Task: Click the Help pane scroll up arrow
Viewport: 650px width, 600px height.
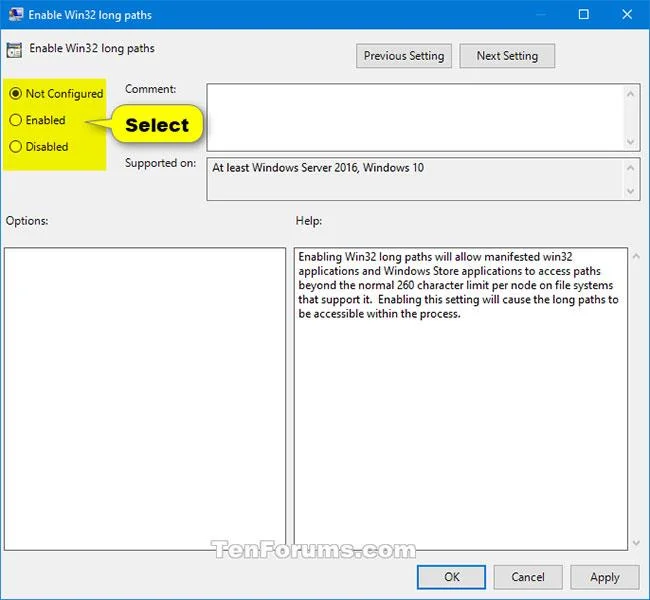Action: [636, 256]
